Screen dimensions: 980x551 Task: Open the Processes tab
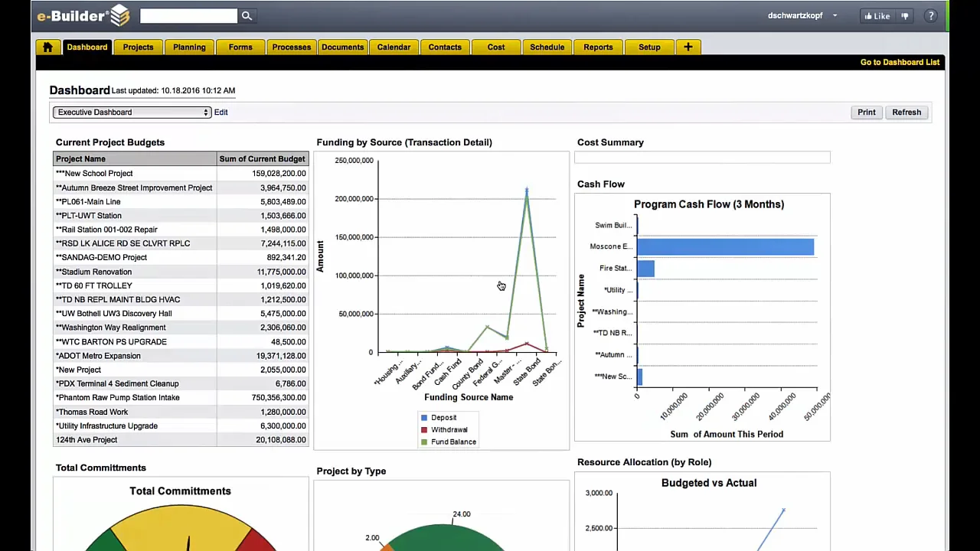click(292, 47)
